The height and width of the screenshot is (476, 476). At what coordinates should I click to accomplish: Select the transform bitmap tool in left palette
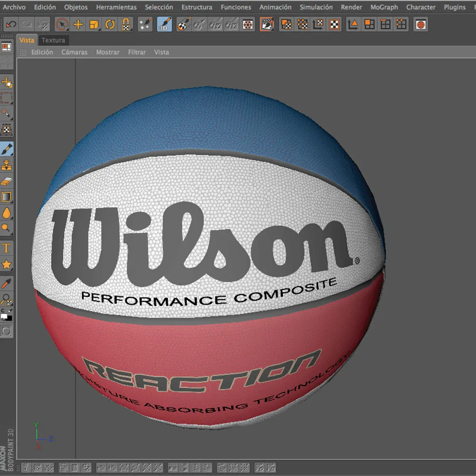[7, 83]
